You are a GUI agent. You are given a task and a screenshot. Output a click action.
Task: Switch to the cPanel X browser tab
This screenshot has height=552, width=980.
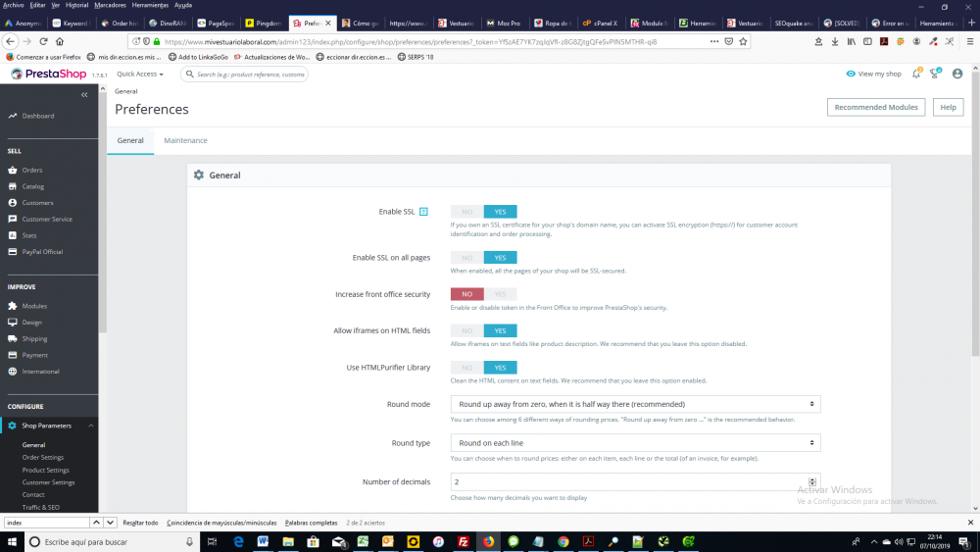tap(600, 24)
